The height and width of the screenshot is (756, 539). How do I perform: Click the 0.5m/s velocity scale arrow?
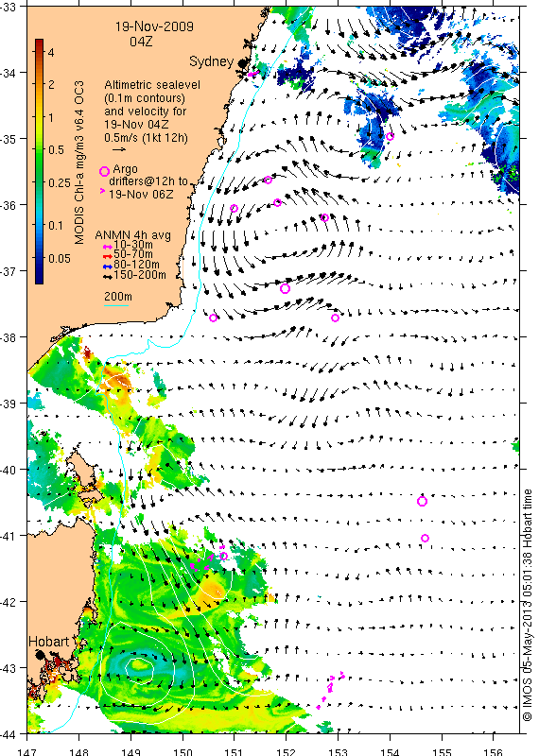tap(119, 149)
